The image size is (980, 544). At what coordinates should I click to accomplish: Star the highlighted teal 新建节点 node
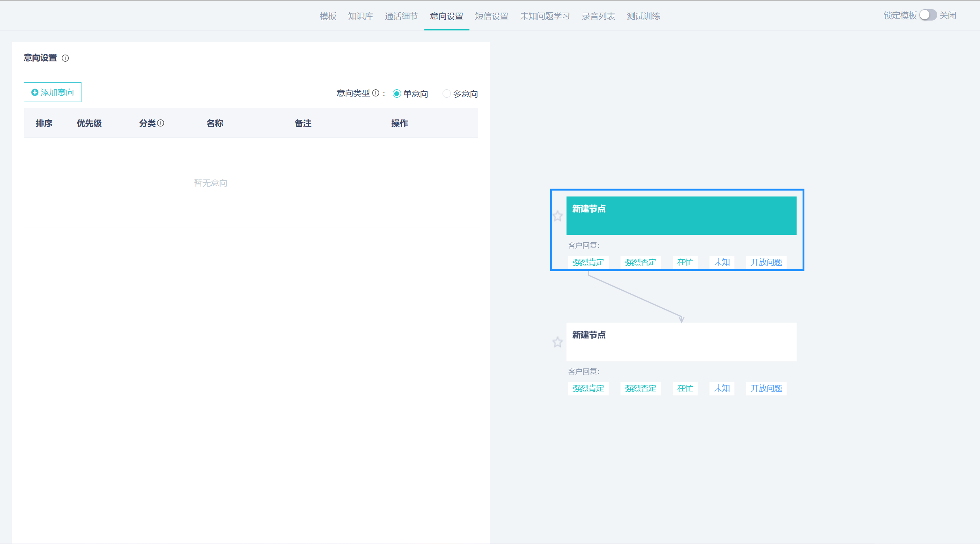point(558,216)
